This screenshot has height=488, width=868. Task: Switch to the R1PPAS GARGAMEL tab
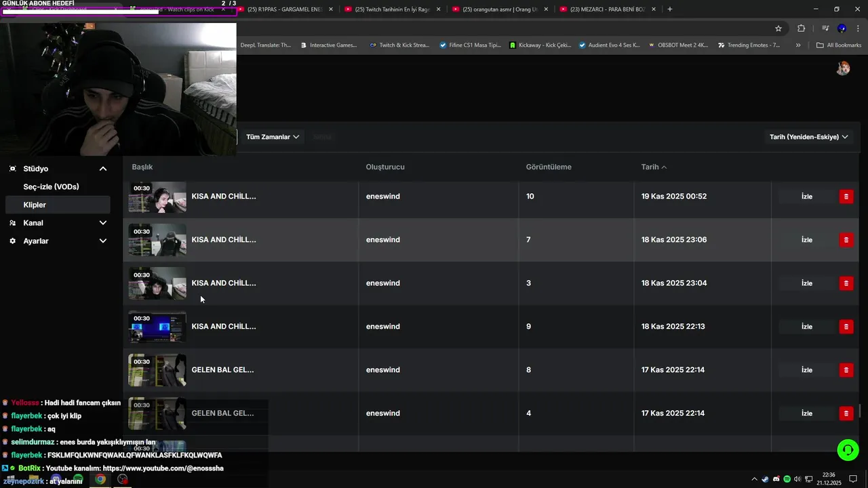[285, 9]
